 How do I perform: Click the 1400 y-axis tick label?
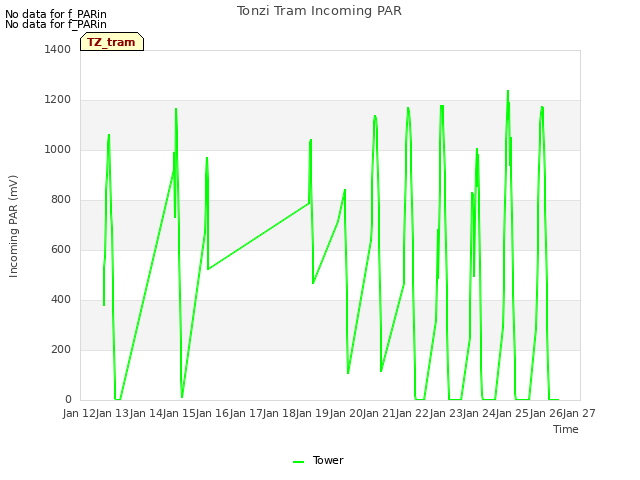coord(58,49)
